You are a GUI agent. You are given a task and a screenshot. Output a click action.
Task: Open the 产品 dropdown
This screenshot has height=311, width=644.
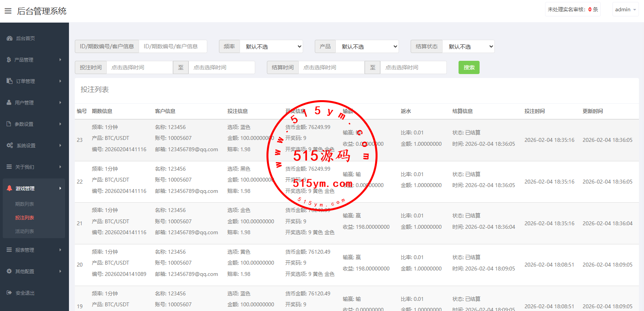pyautogui.click(x=367, y=46)
